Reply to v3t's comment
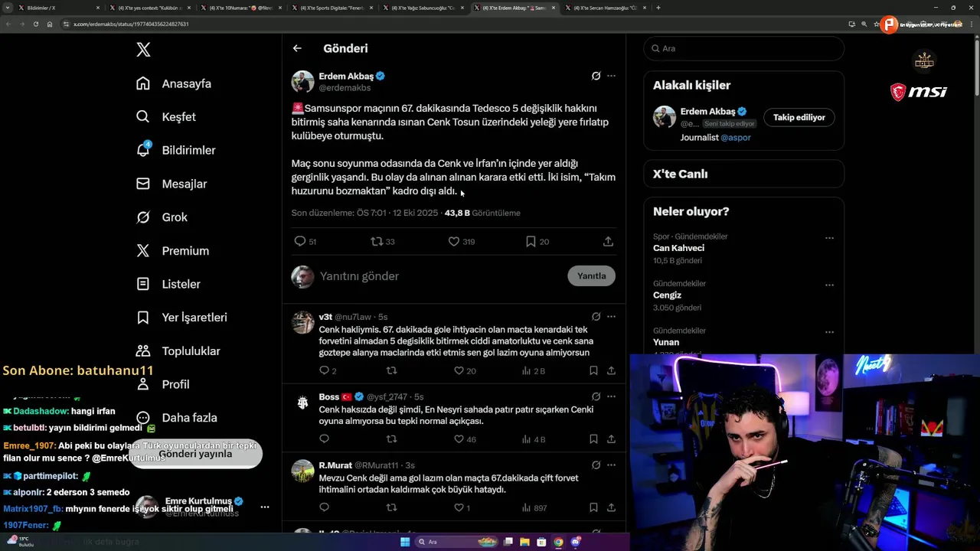This screenshot has height=551, width=980. point(324,370)
